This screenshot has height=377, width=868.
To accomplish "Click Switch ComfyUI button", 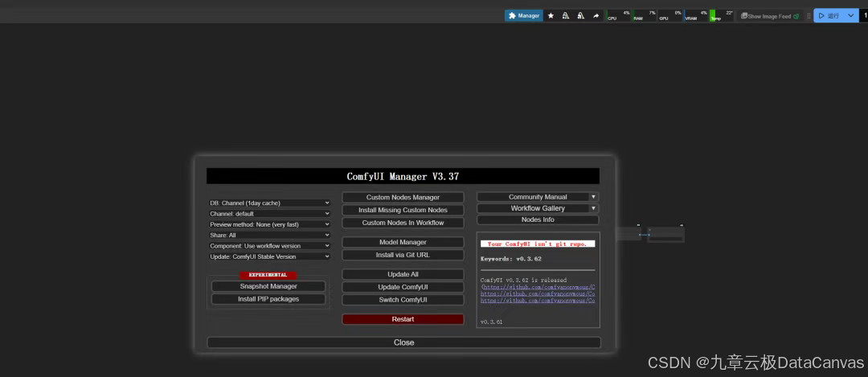I will coord(403,300).
